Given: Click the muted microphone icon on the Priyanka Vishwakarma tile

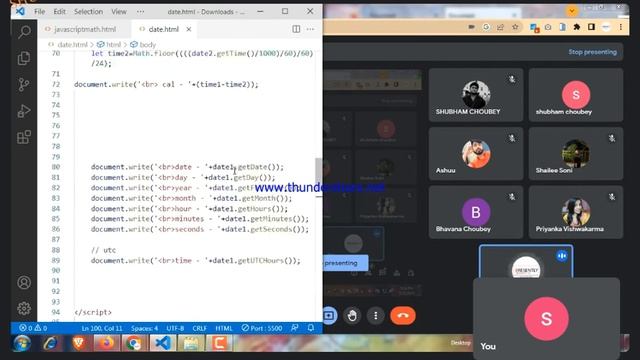Looking at the screenshot, I should 612,197.
